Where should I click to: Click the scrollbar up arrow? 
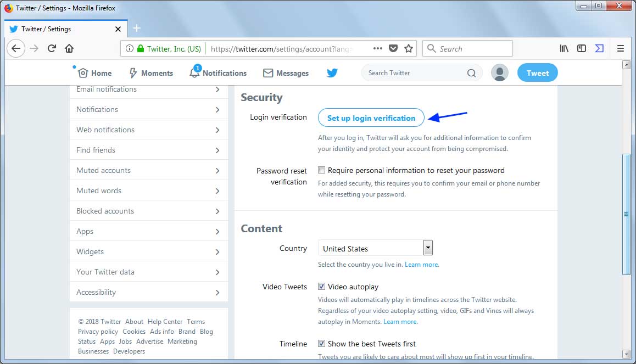(x=626, y=64)
